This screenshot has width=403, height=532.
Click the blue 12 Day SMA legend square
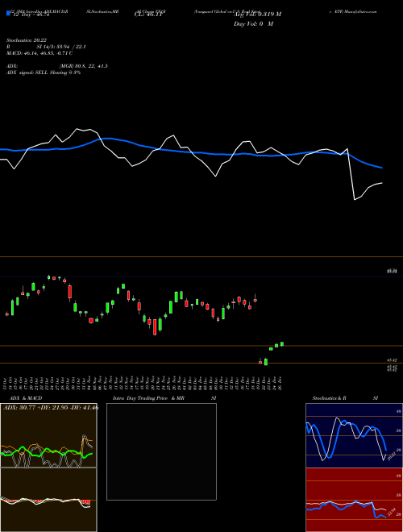[x=8, y=14]
